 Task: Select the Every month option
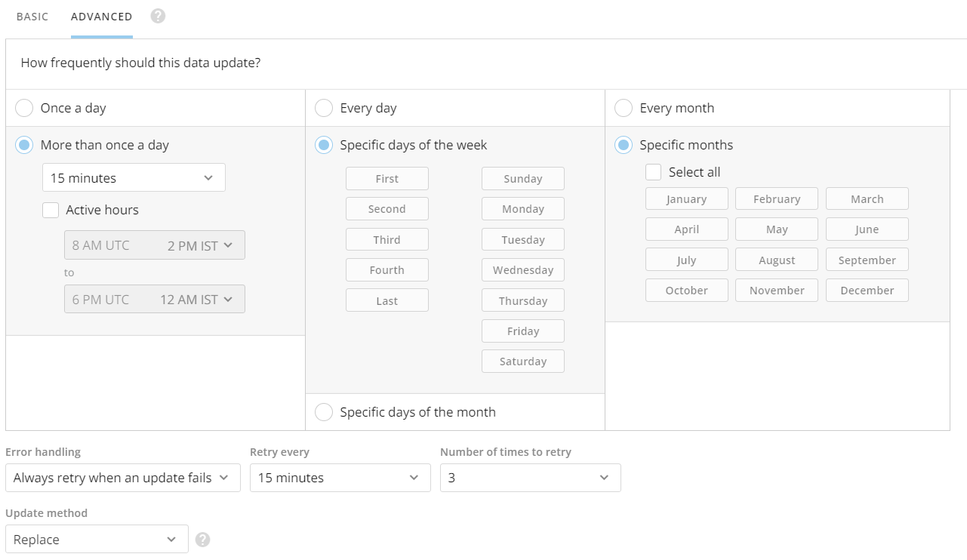pos(624,108)
